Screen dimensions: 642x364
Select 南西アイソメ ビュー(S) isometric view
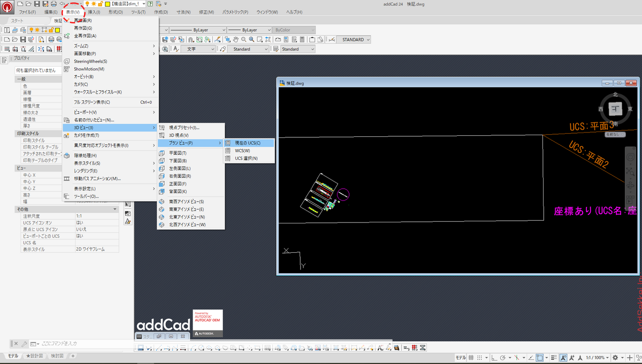pyautogui.click(x=190, y=202)
